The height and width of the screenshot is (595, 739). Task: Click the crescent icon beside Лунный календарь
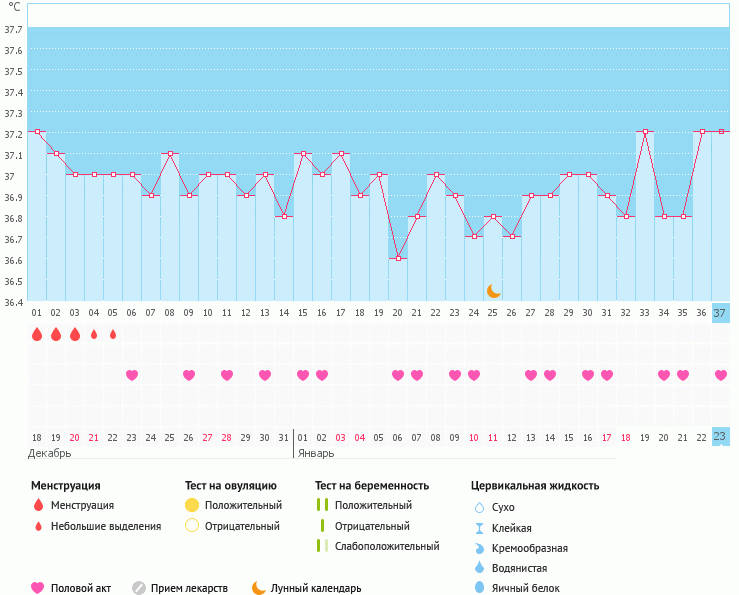[259, 588]
